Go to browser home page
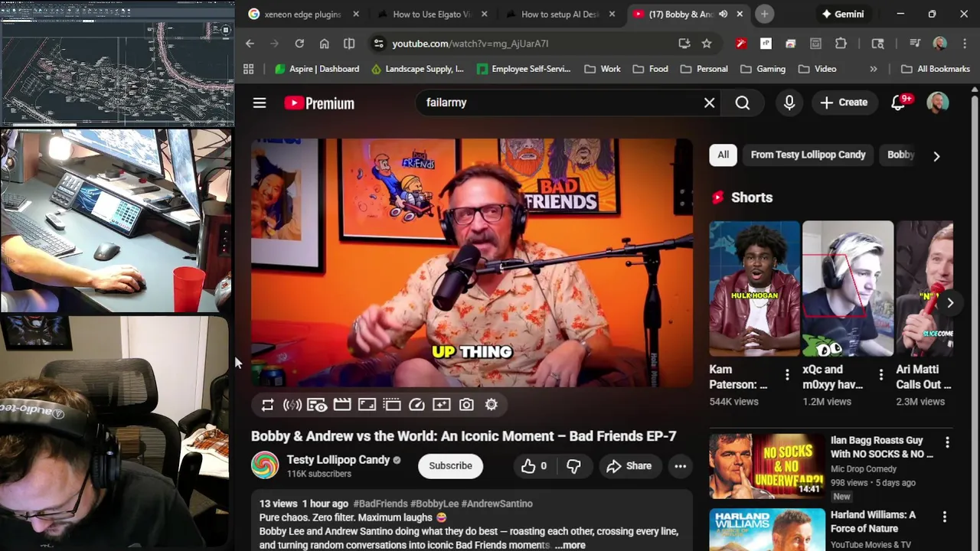This screenshot has height=551, width=980. 324,44
